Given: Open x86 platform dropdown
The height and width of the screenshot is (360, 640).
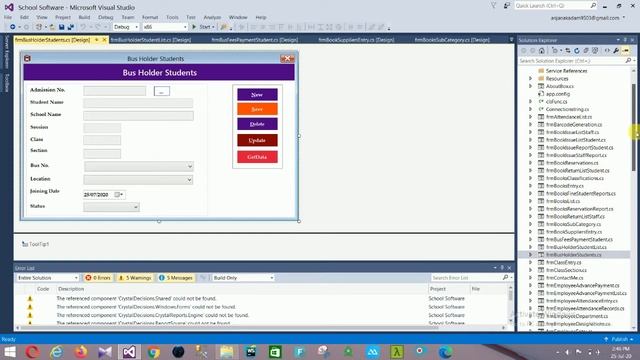Looking at the screenshot, I should tap(165, 27).
